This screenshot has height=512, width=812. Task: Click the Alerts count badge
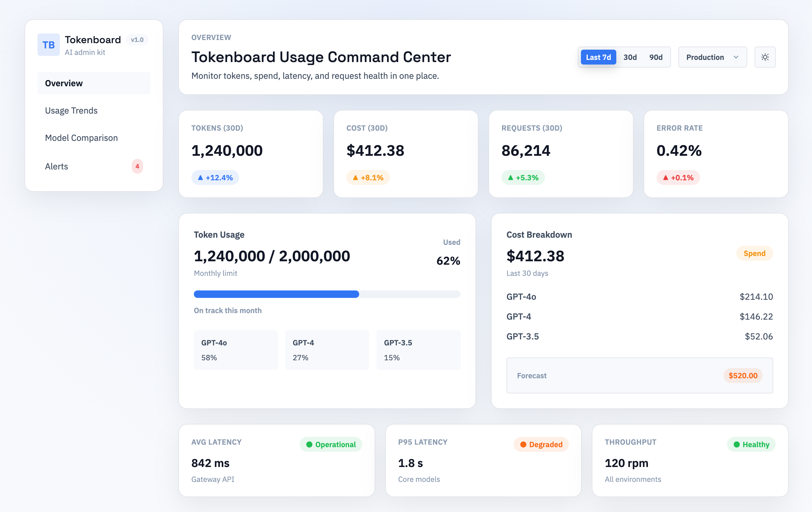coord(137,166)
